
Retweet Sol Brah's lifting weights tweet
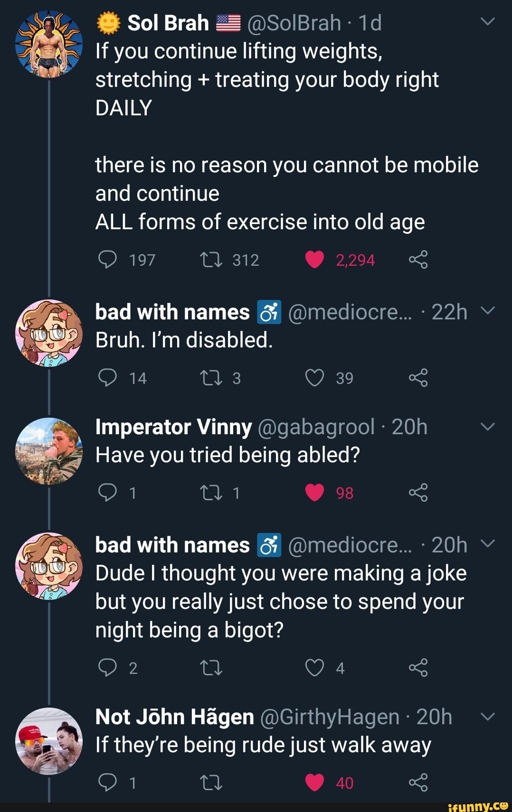211,260
